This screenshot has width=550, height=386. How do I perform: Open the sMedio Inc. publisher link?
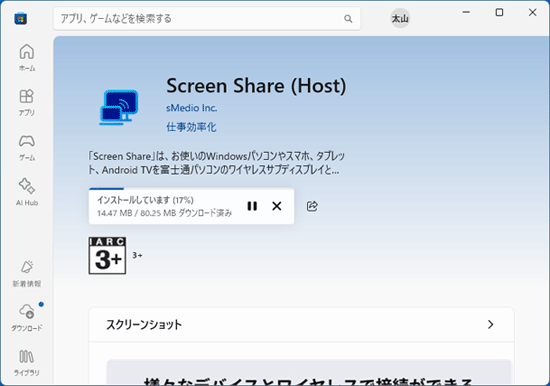click(x=192, y=108)
